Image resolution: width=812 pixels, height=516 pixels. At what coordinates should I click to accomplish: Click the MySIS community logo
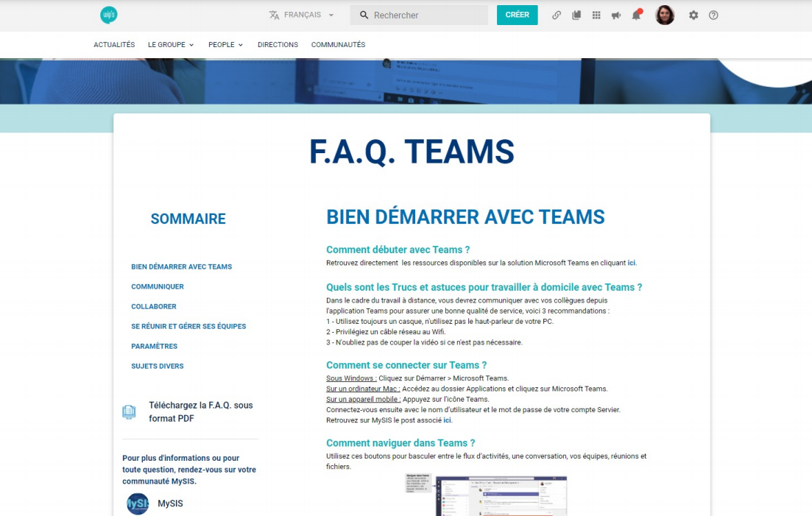tap(138, 503)
